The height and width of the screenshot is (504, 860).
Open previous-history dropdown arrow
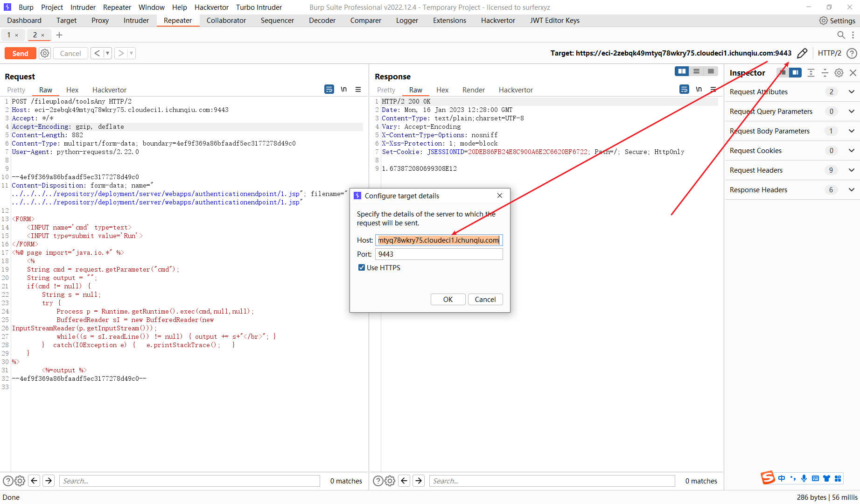click(x=107, y=53)
